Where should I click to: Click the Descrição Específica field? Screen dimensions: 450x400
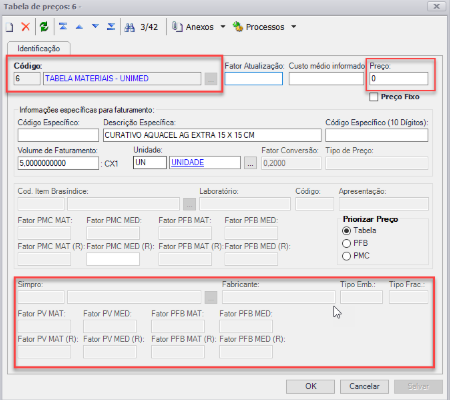click(212, 135)
